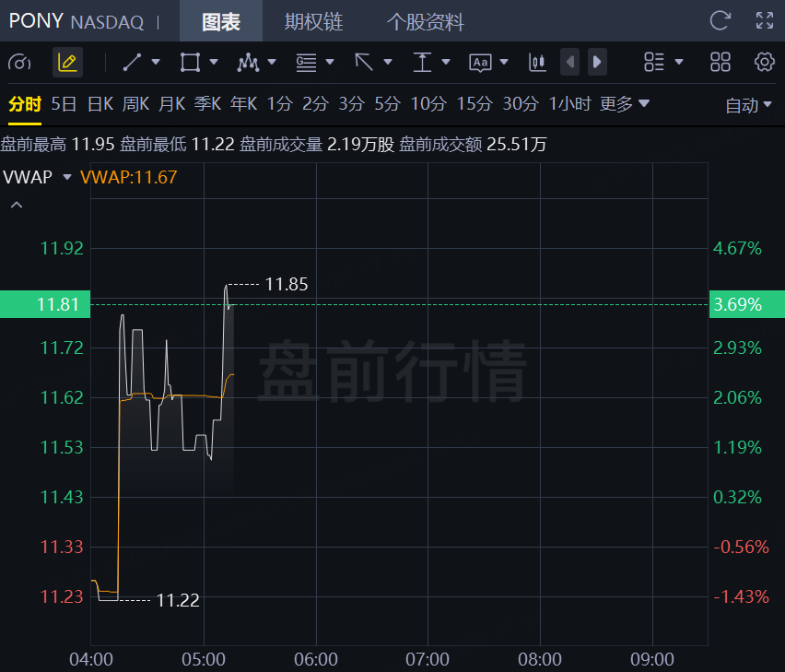
Task: Switch to the 个股资料 tab
Action: (x=425, y=21)
